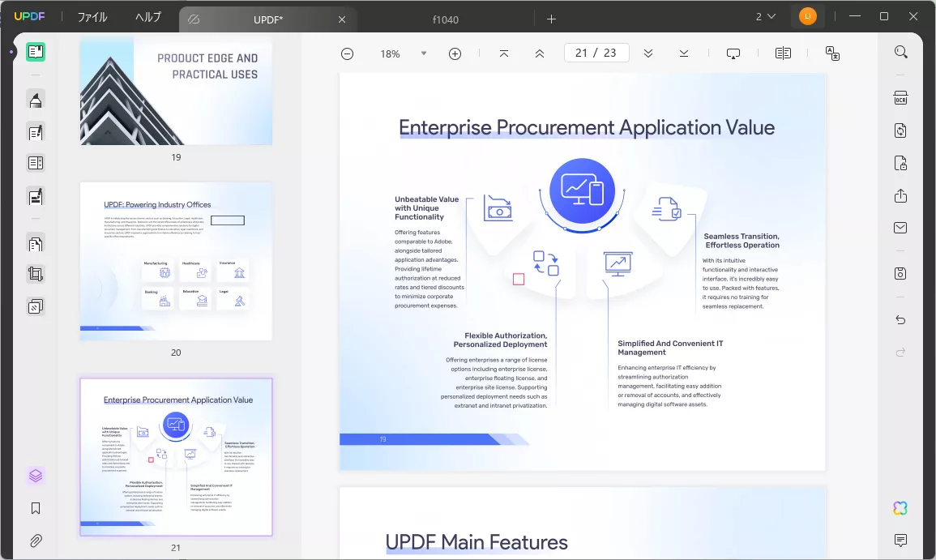Expand the open-windows count dropdown

[766, 17]
